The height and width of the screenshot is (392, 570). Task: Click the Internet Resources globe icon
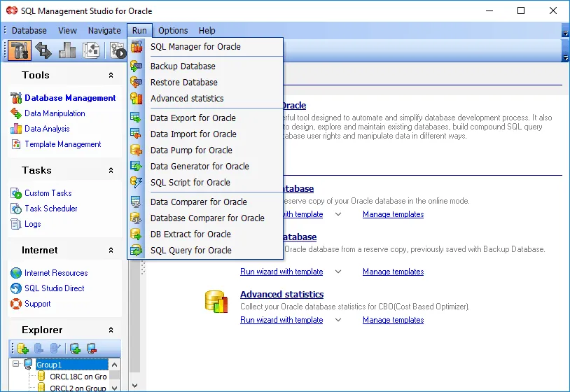click(x=16, y=273)
